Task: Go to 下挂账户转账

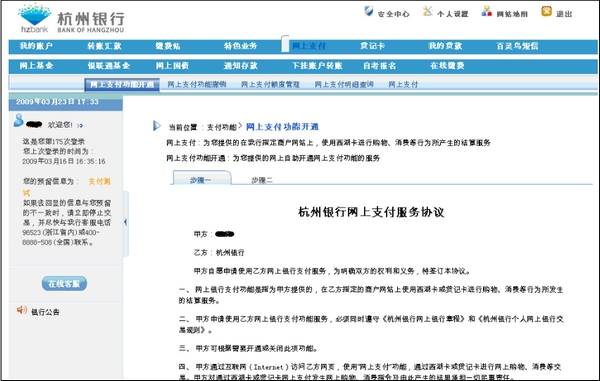Action: [317, 66]
